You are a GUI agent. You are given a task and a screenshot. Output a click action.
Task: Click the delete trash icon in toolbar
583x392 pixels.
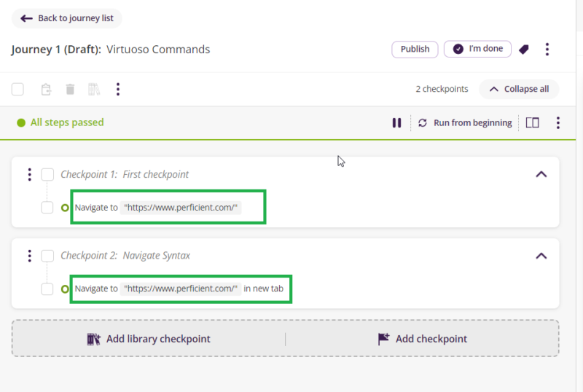point(70,90)
